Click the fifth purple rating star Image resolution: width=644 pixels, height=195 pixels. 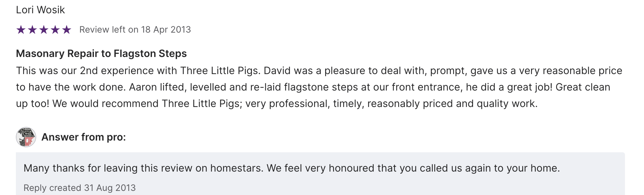[67, 30]
